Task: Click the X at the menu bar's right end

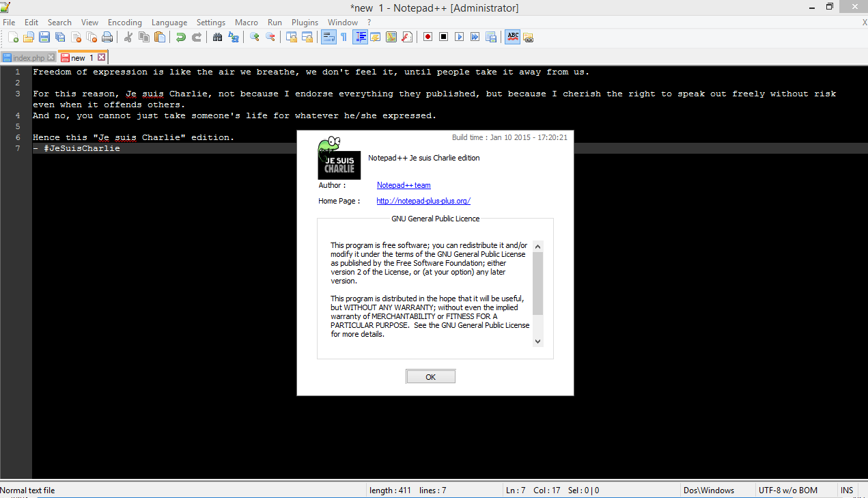Action: point(864,23)
